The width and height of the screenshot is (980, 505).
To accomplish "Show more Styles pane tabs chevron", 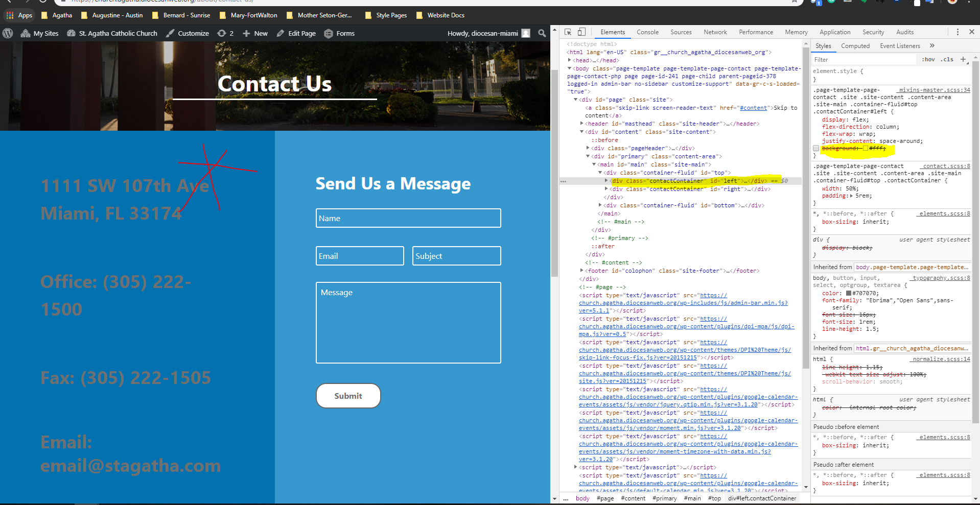I will 932,45.
